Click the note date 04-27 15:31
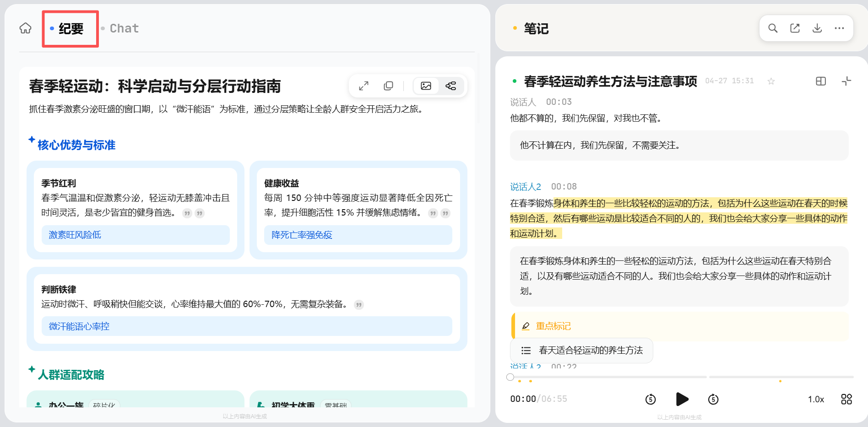This screenshot has width=868, height=427. click(x=729, y=81)
